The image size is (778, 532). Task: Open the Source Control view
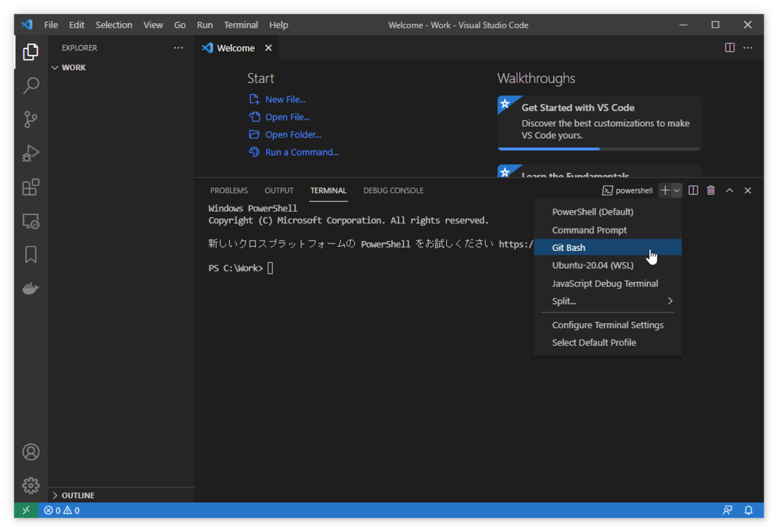pyautogui.click(x=31, y=119)
